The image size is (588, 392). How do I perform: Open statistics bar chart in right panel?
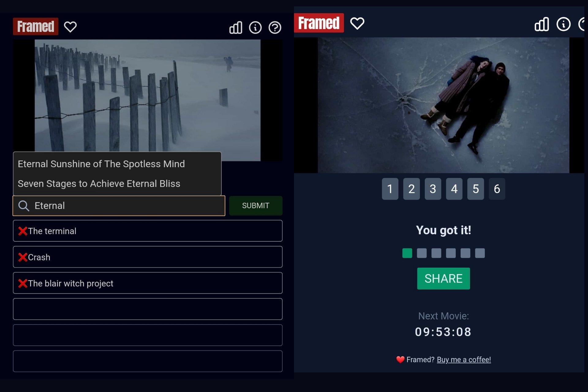tap(542, 24)
